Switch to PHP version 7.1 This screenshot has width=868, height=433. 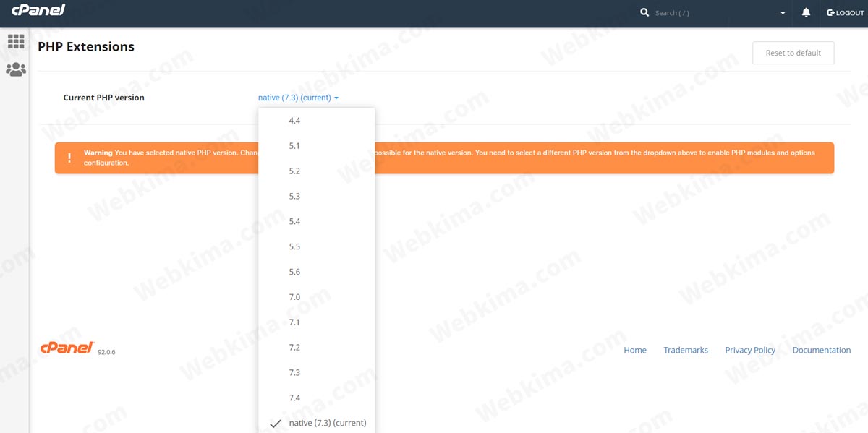pyautogui.click(x=317, y=322)
